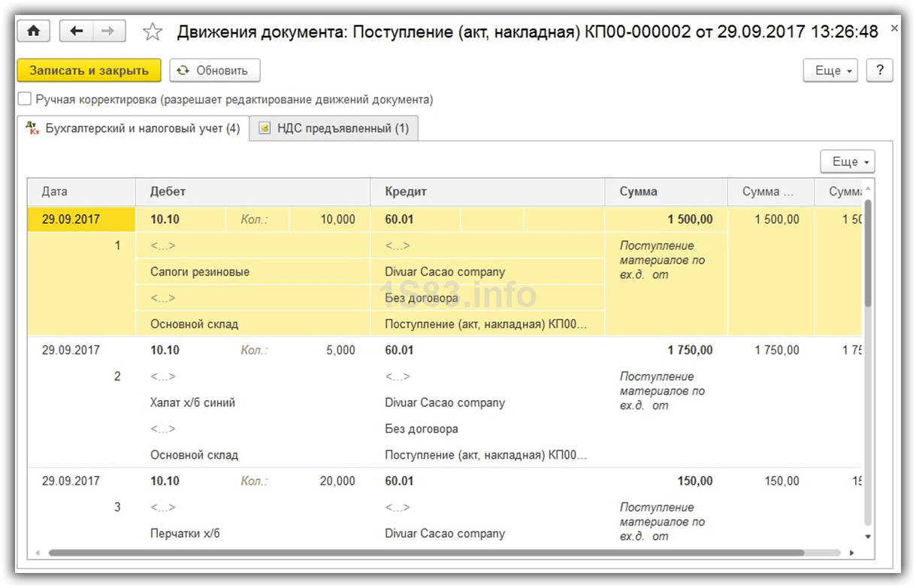Viewport: 916px width, 588px height.
Task: Click the help question mark button
Action: pos(879,70)
